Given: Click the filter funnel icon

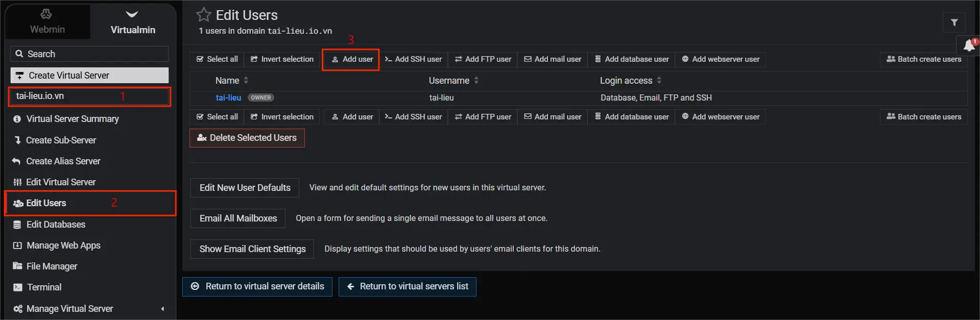Looking at the screenshot, I should click(954, 22).
